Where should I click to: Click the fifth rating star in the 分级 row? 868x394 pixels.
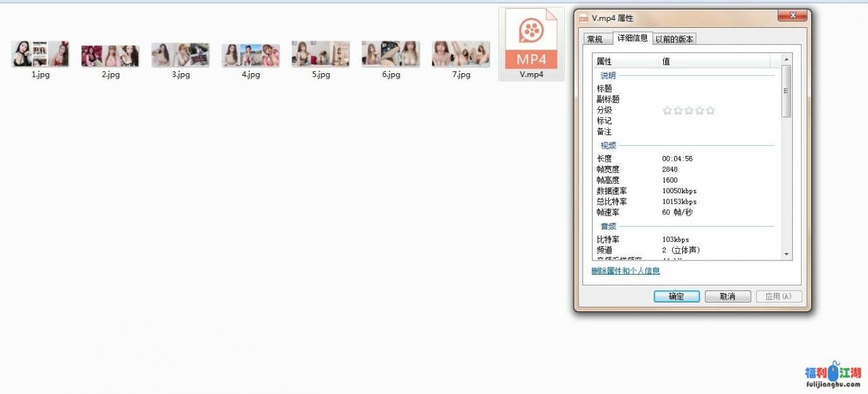[710, 110]
